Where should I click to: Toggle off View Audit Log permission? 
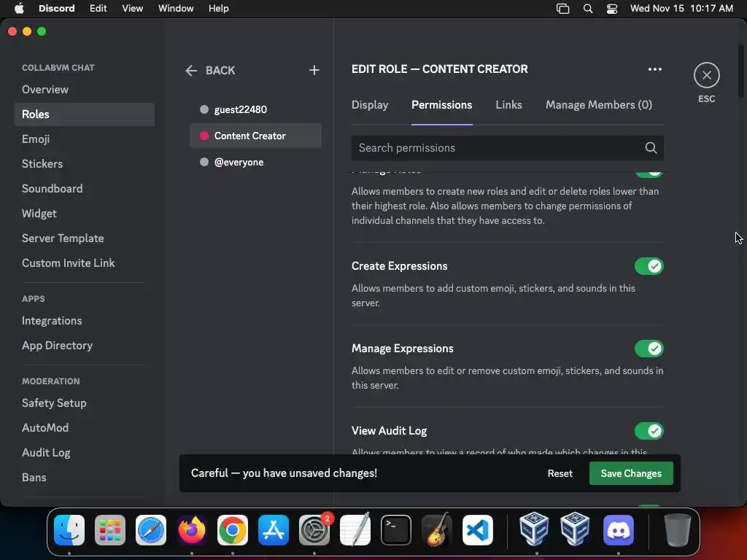(649, 431)
